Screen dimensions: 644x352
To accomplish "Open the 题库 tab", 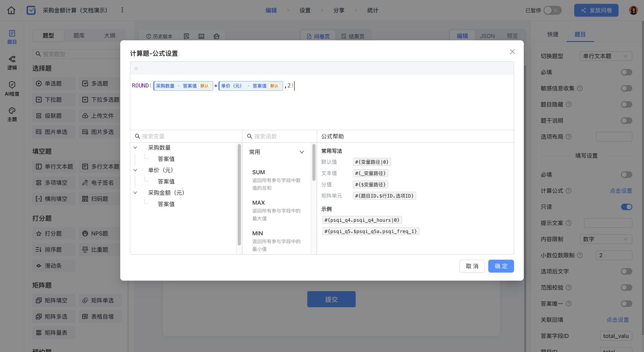I will pyautogui.click(x=79, y=35).
